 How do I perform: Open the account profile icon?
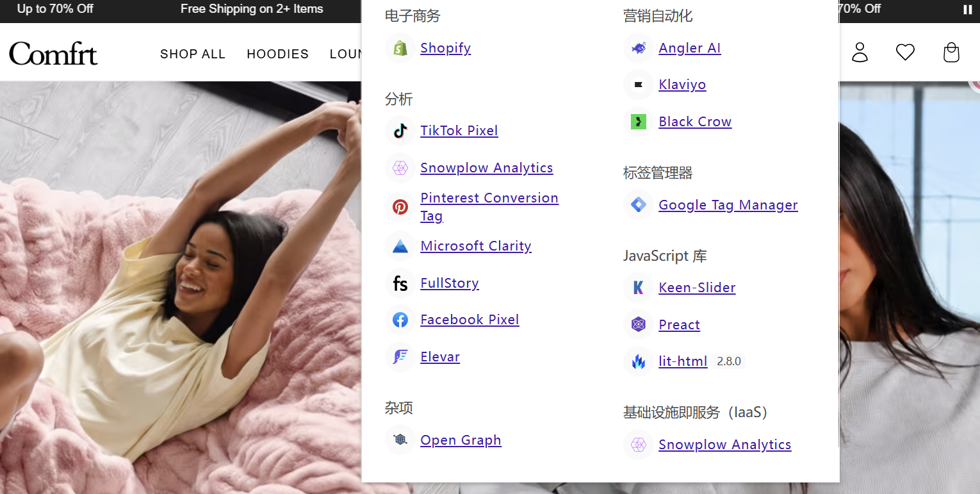[860, 53]
